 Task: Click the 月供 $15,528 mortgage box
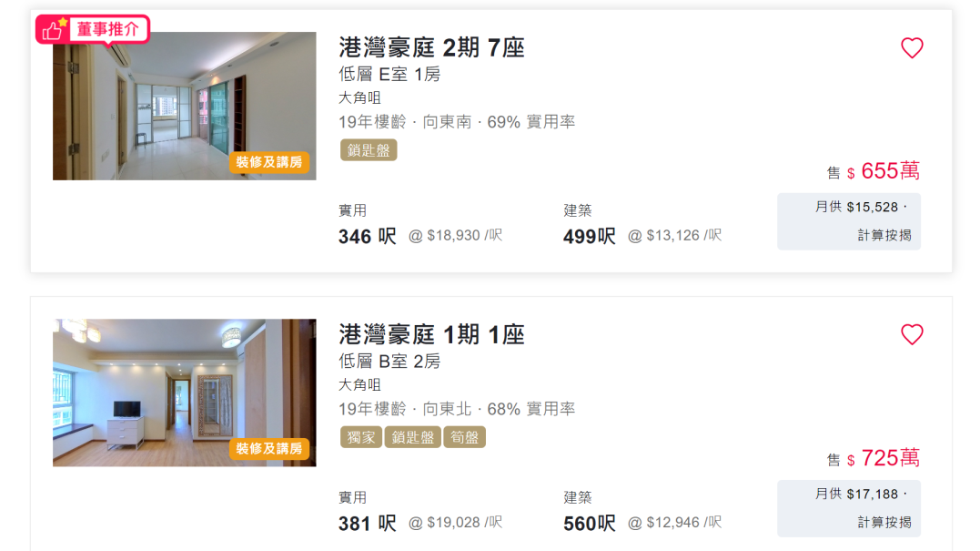849,221
